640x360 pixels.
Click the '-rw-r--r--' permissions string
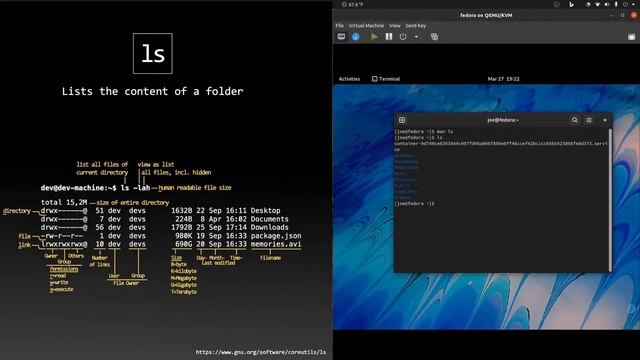click(x=62, y=236)
